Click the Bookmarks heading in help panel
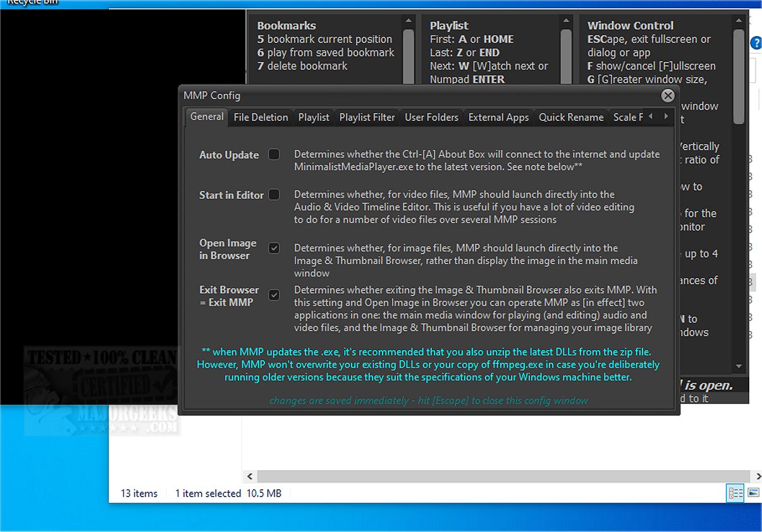This screenshot has width=762, height=532. coord(286,26)
